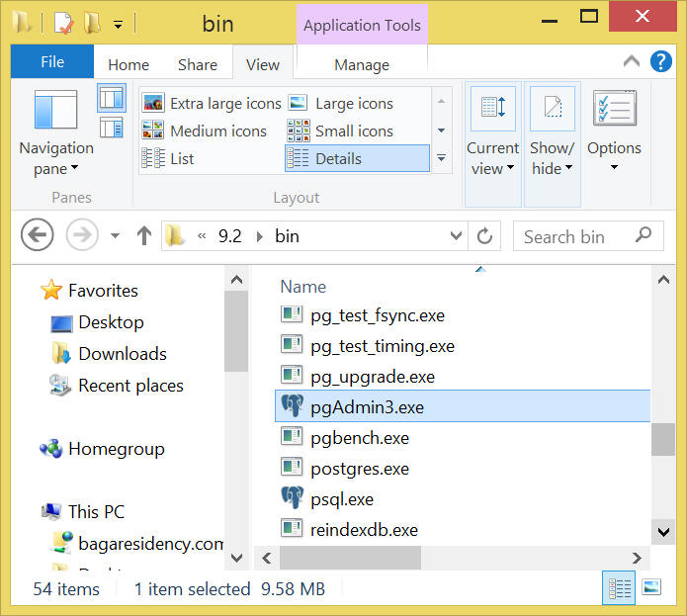Toggle the Preview pane button

[112, 98]
